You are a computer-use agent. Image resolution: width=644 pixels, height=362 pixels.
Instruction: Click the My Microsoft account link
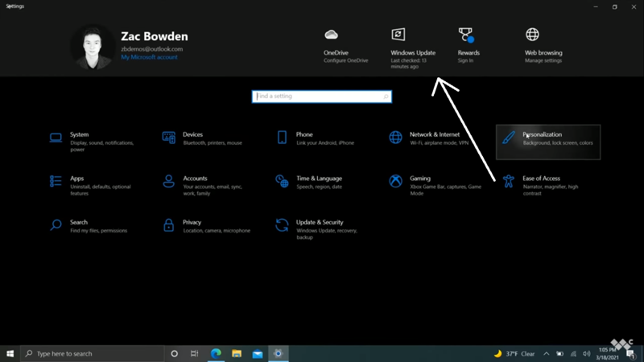point(149,57)
